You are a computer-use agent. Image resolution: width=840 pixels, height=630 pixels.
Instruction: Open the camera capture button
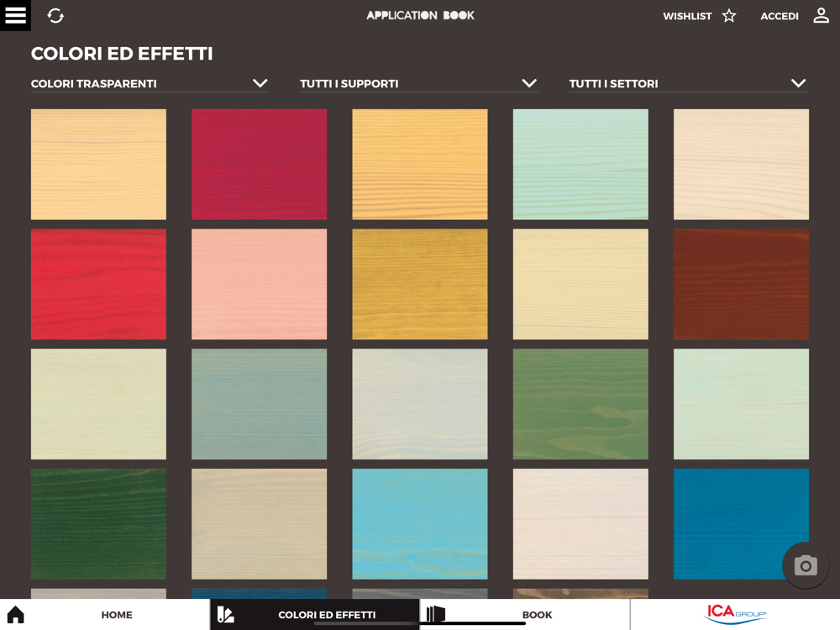point(806,565)
